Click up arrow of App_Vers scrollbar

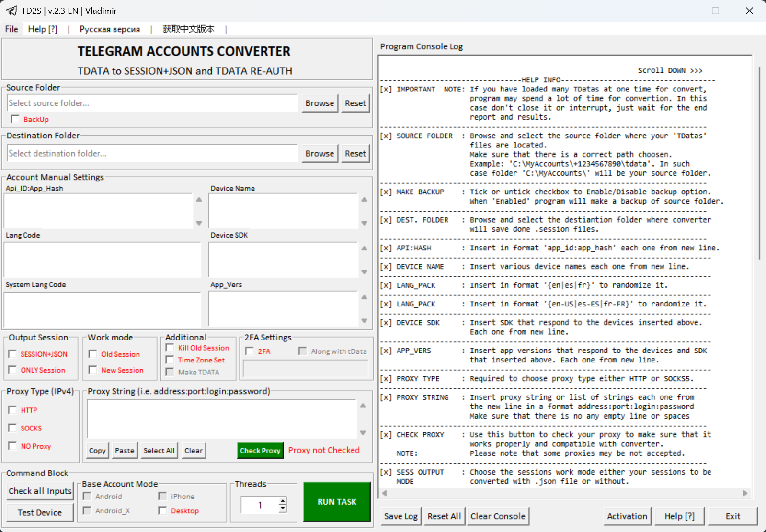(364, 297)
